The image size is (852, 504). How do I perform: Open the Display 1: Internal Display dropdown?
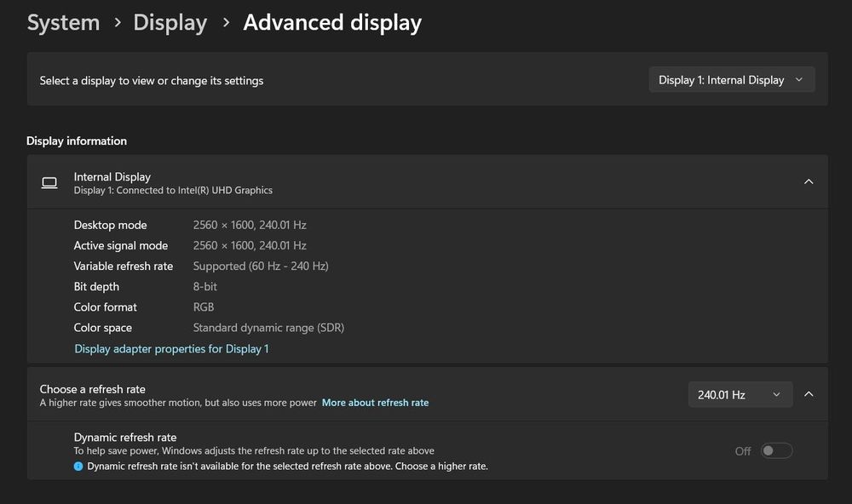(x=731, y=80)
